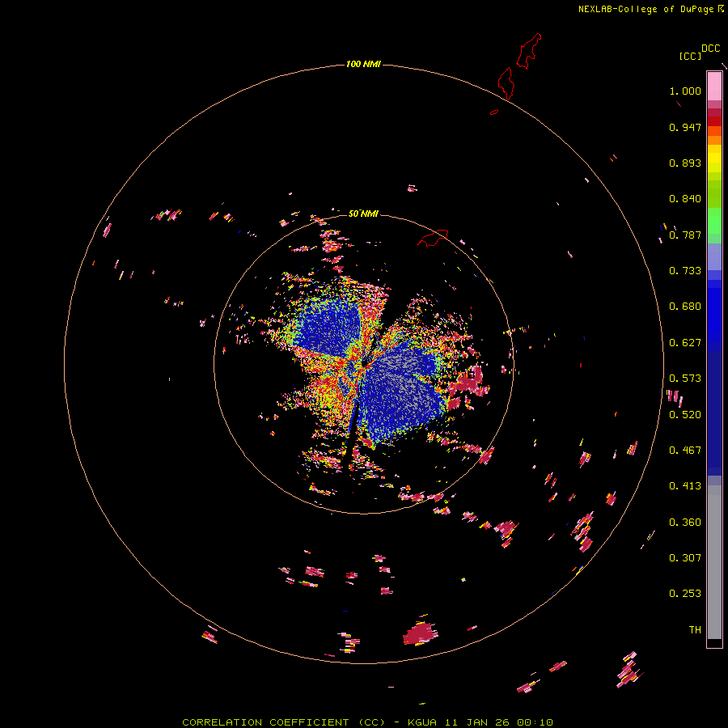Select the 0.787 color bar value
Viewport: 728px width, 728px height.
(685, 235)
